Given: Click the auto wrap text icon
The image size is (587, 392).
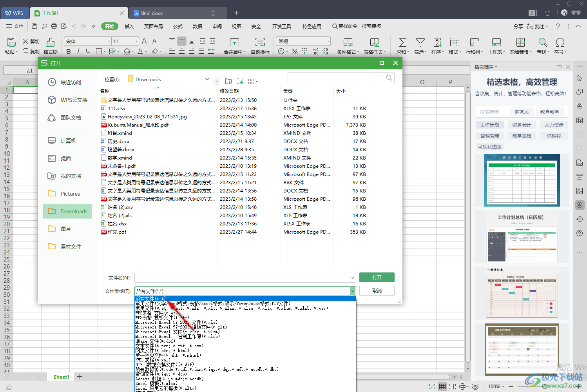Looking at the screenshot, I should click(x=260, y=42).
